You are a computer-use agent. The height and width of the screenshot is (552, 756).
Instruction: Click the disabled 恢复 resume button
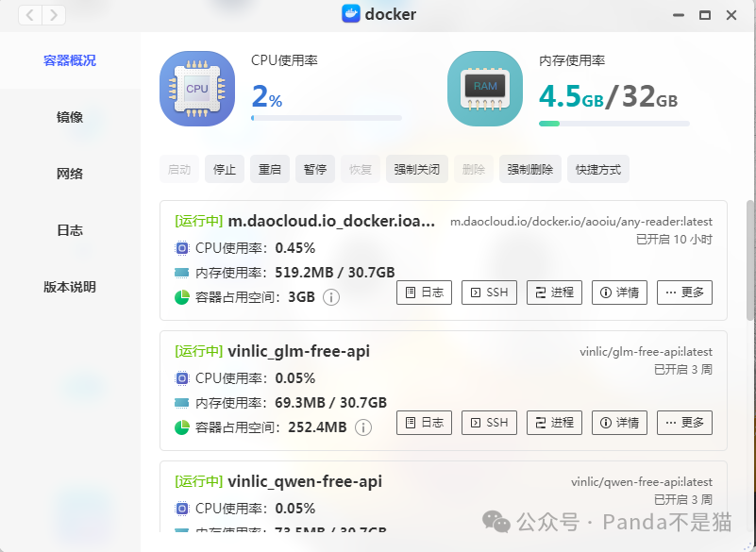click(x=361, y=169)
